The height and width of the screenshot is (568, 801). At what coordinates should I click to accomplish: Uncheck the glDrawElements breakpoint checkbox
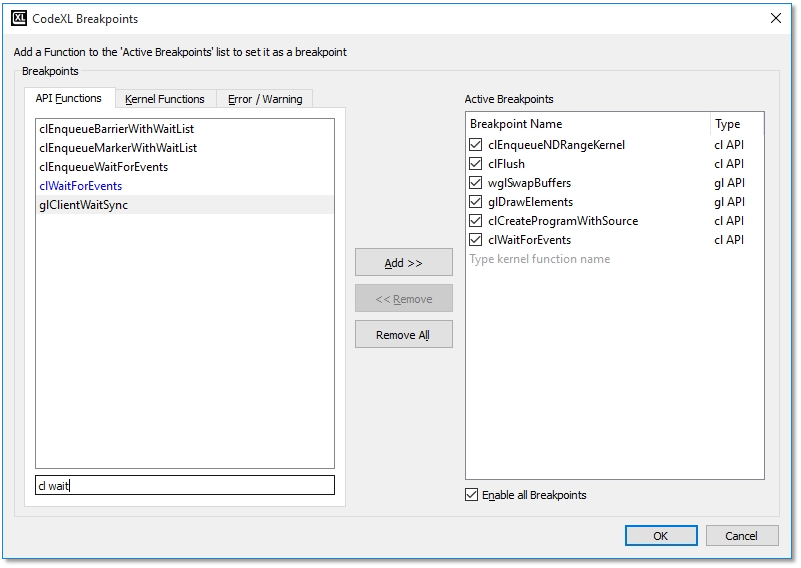pos(476,202)
